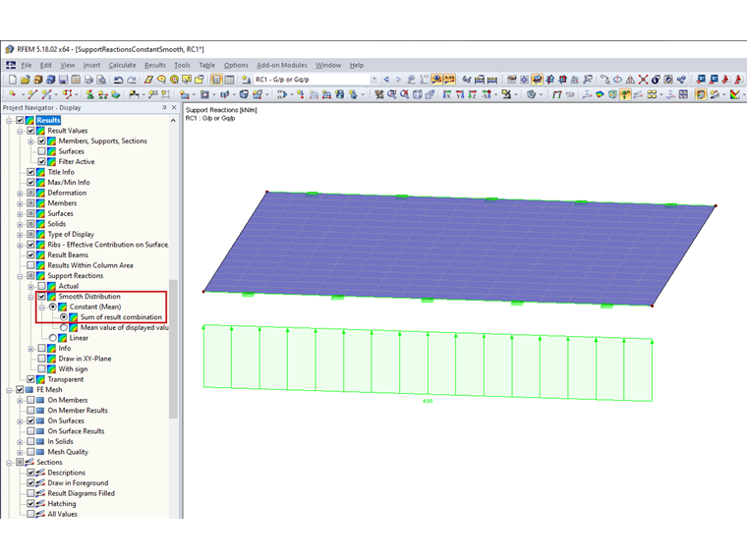Click the 4.00 reaction value label
Viewport: 747px width, 560px height.
pos(428,401)
